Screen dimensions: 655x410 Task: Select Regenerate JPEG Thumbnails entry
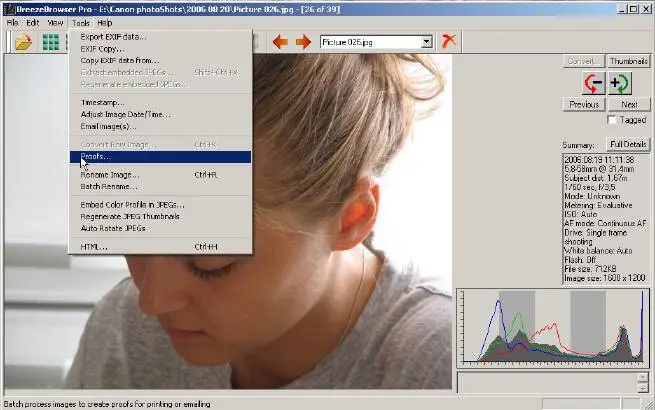pos(160,216)
